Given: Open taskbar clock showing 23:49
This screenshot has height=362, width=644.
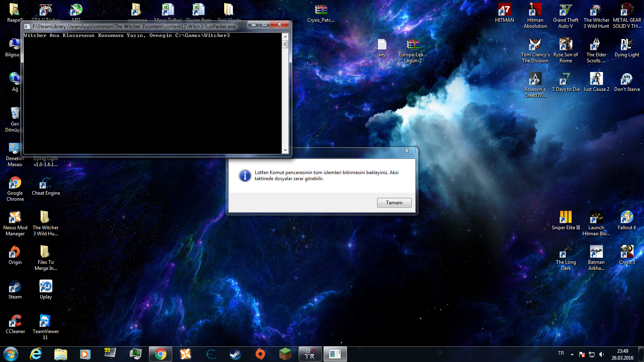Looking at the screenshot, I should click(x=623, y=354).
